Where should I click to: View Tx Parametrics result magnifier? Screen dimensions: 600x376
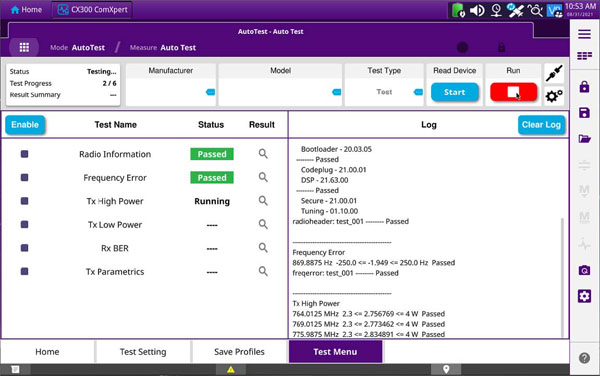click(263, 271)
